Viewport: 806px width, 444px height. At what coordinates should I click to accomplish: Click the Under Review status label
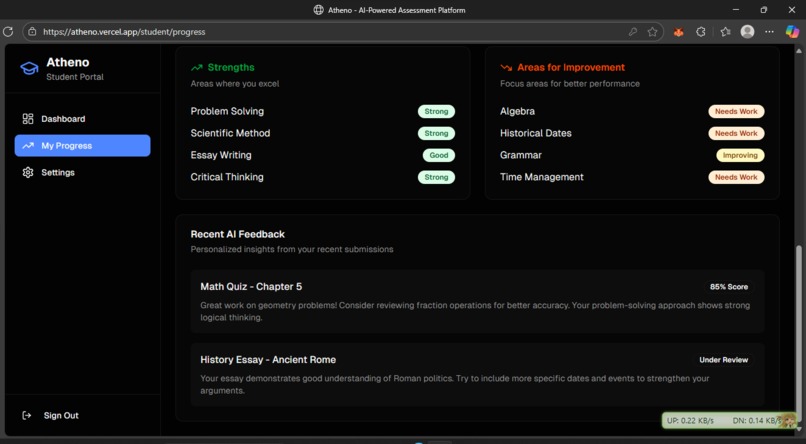(723, 360)
